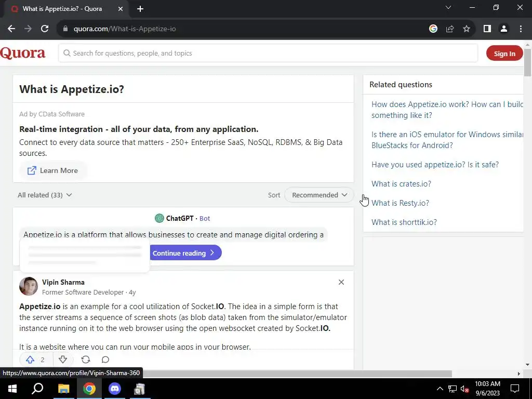Click the taskbar clock showing 10:03 AM

487,389
